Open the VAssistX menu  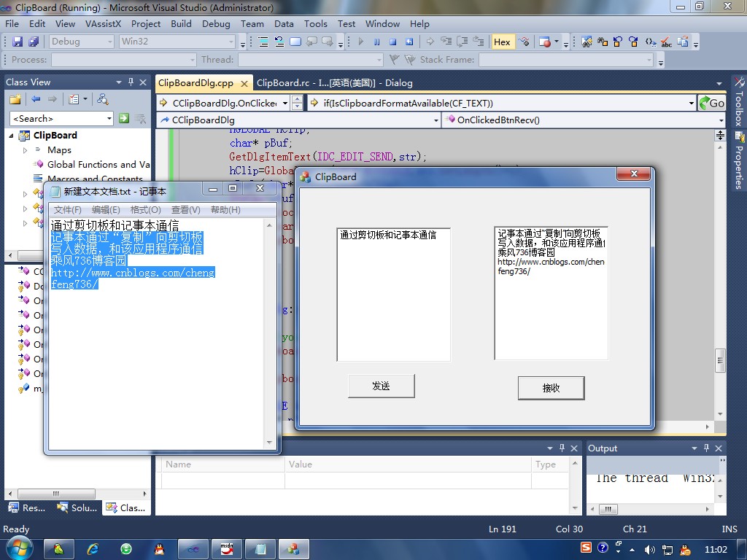pyautogui.click(x=104, y=24)
